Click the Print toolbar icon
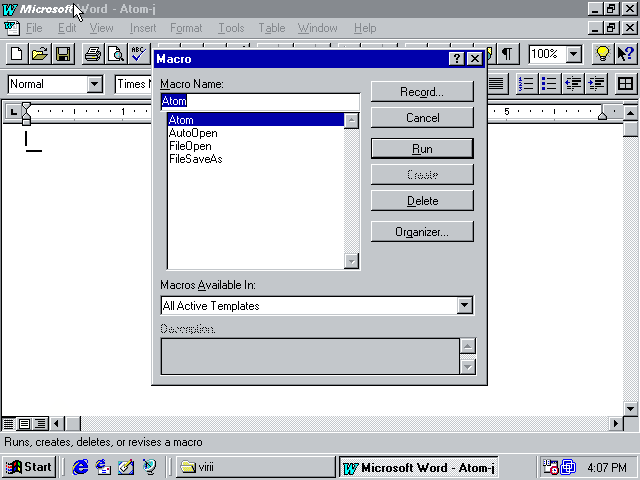Image resolution: width=640 pixels, height=480 pixels. click(93, 54)
